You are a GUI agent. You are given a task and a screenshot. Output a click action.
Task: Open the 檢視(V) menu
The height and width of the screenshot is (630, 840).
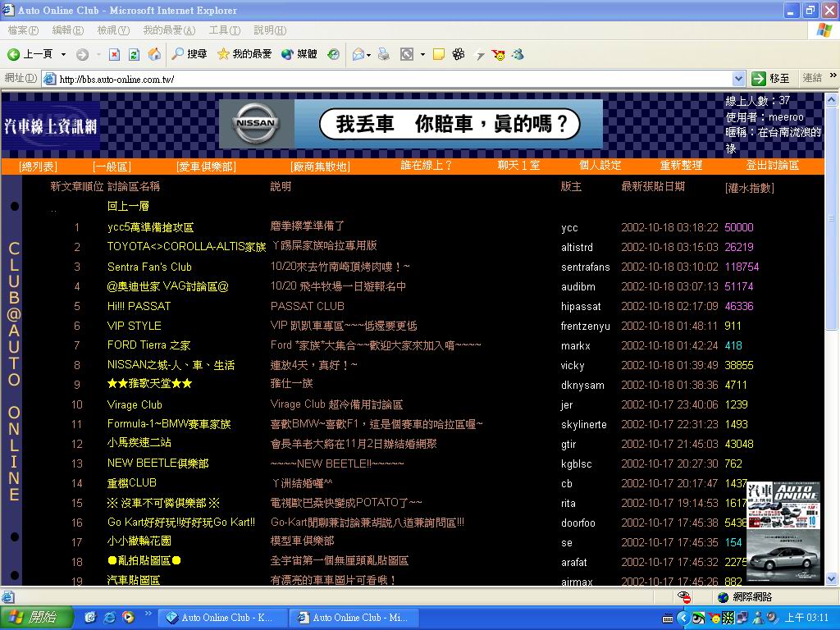(x=112, y=30)
